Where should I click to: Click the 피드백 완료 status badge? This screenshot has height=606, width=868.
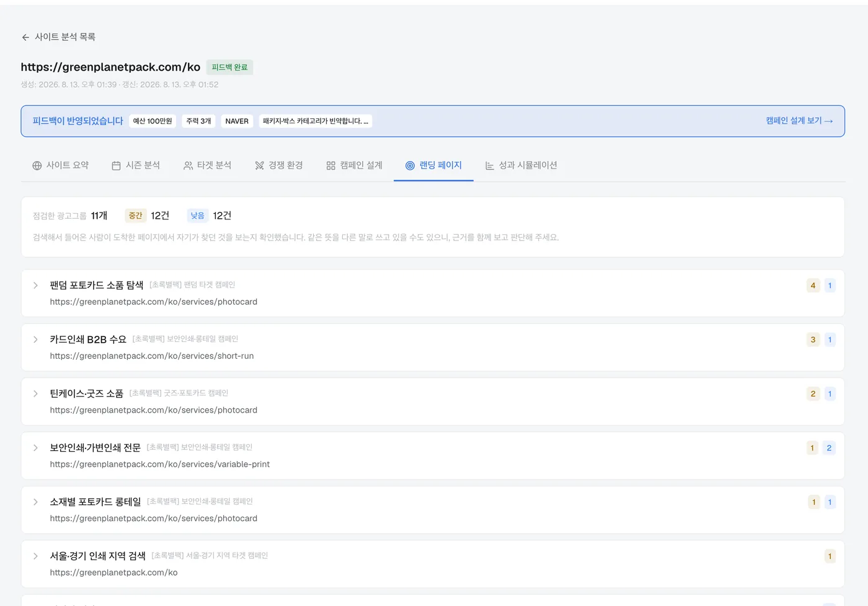pyautogui.click(x=229, y=67)
